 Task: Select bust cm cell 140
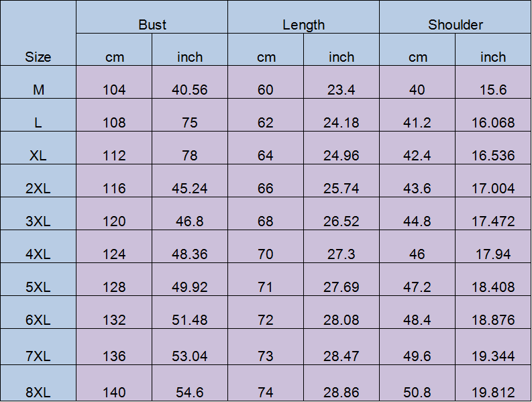[x=114, y=392]
